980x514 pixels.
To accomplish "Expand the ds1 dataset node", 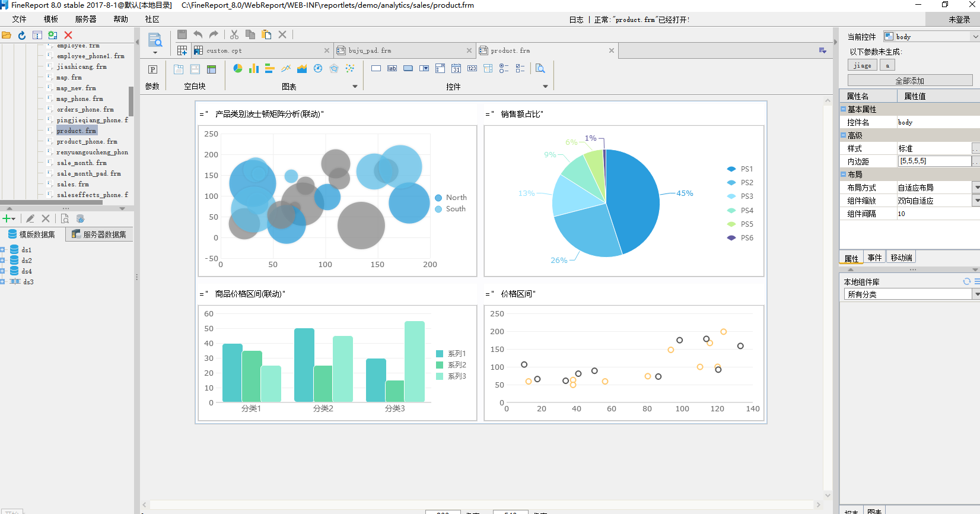I will pyautogui.click(x=2, y=249).
